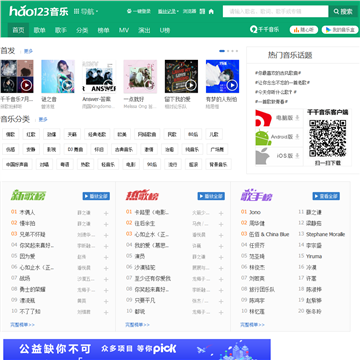Viewport: 360px width, 360px height.
Task: Add 往后余生 using the plus icon
Action: click(221, 224)
